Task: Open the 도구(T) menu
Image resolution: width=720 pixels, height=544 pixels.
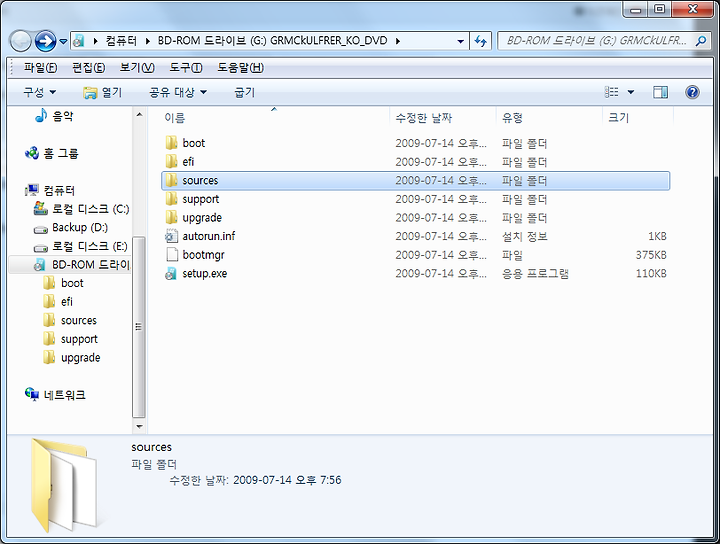Action: pos(186,68)
